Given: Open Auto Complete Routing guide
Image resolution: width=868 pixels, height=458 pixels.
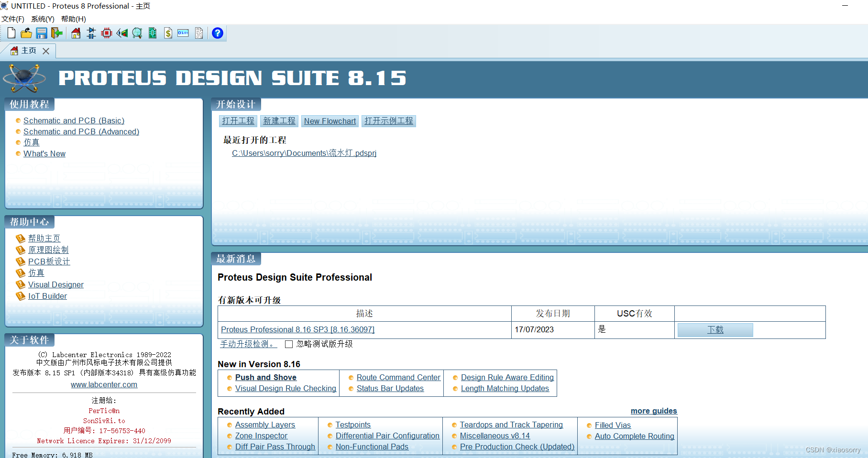Looking at the screenshot, I should (x=634, y=436).
